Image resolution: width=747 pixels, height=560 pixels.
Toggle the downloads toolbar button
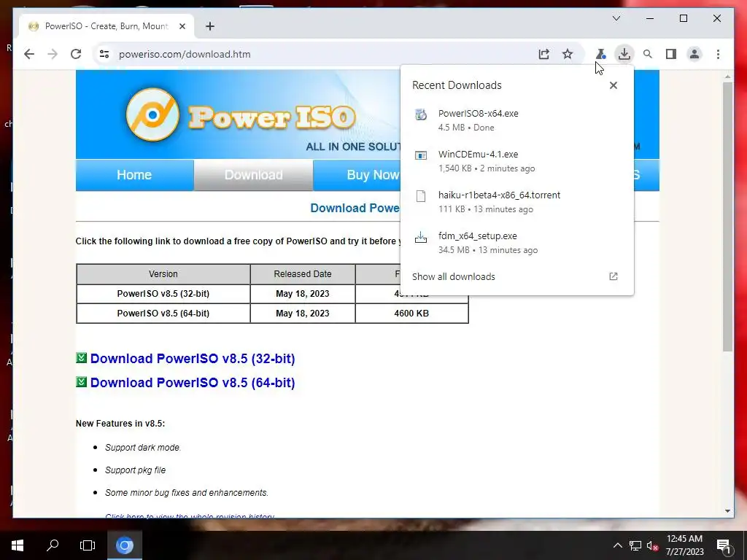click(x=624, y=54)
